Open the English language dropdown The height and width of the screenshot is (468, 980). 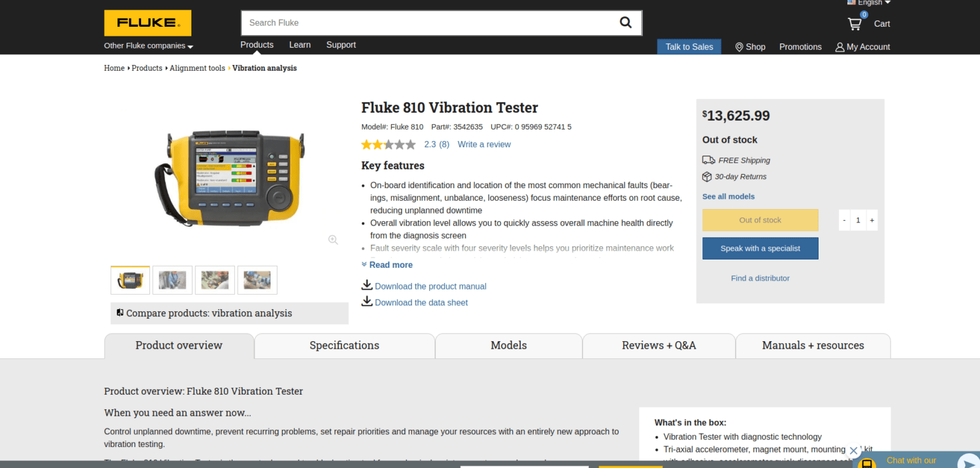(868, 3)
